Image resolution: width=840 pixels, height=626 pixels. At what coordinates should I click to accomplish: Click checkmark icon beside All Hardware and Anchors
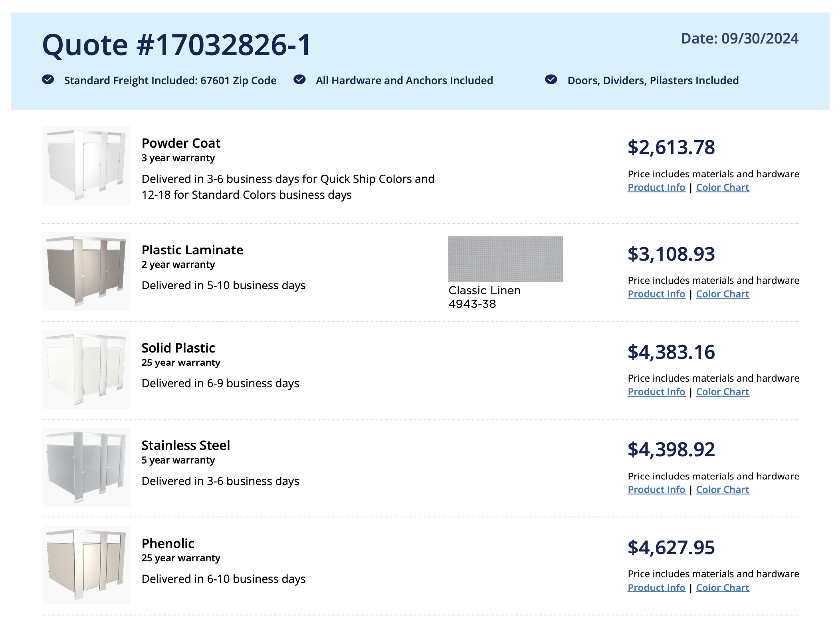(x=299, y=79)
